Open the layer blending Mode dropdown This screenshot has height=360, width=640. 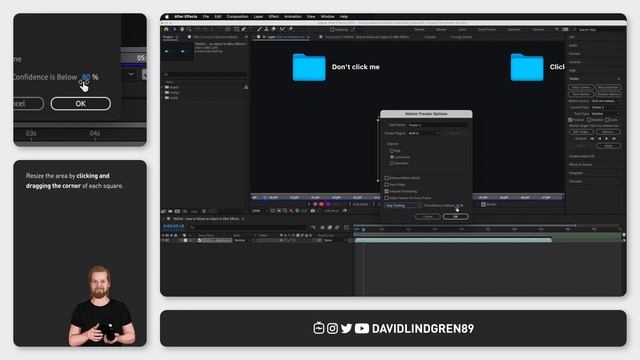242,240
